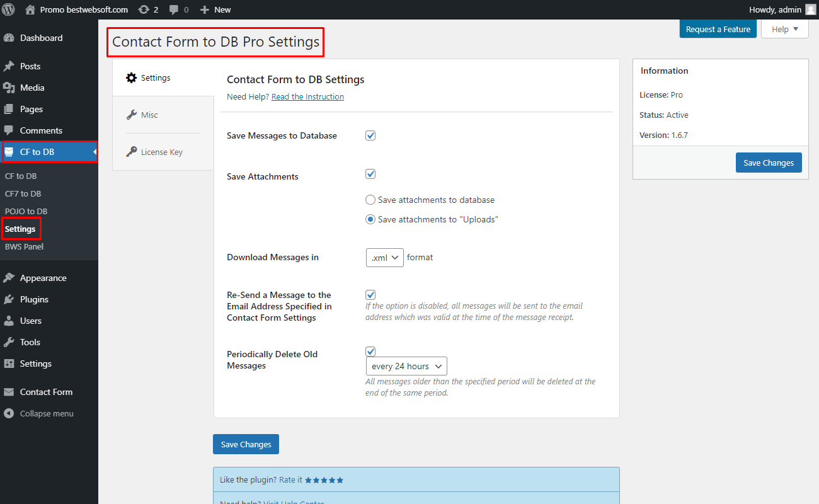Open the every 24 hours dropdown
Screen dimensions: 819x504
tap(406, 366)
